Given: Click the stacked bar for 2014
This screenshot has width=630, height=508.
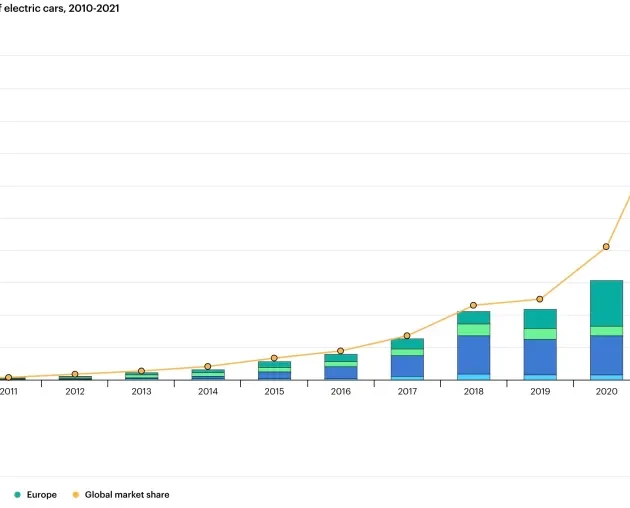Looking at the screenshot, I should [x=208, y=375].
